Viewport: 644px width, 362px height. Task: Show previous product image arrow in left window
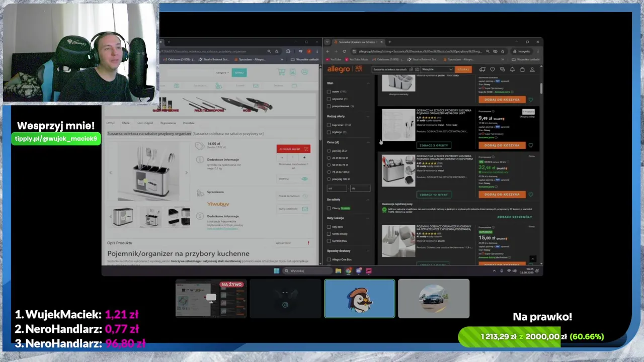pos(111,172)
